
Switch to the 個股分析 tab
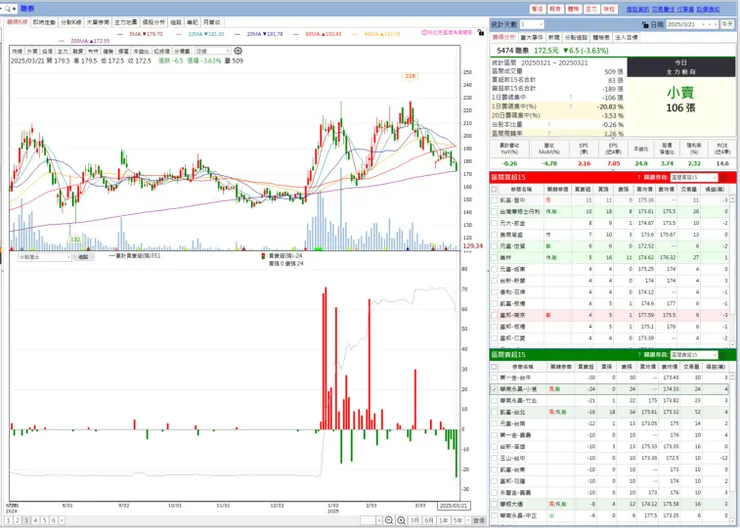pyautogui.click(x=154, y=22)
